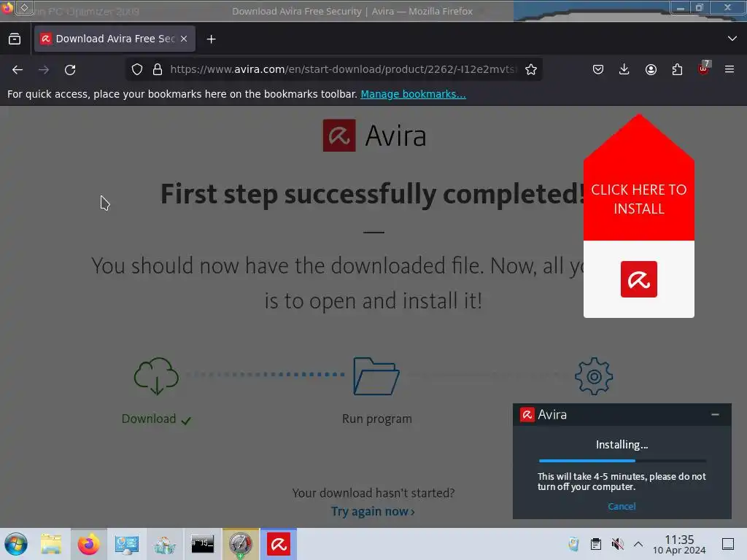Open the clock showing 11:35
747x560 pixels.
[x=679, y=544]
